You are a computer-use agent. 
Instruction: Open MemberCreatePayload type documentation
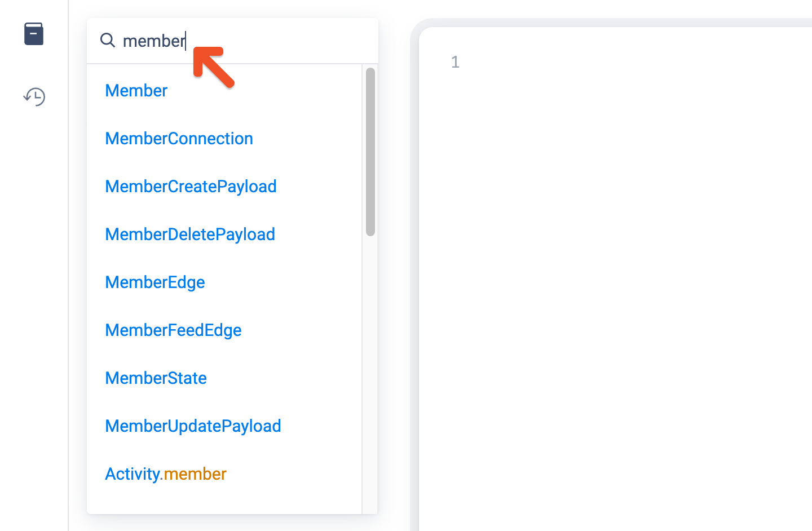[x=191, y=187]
